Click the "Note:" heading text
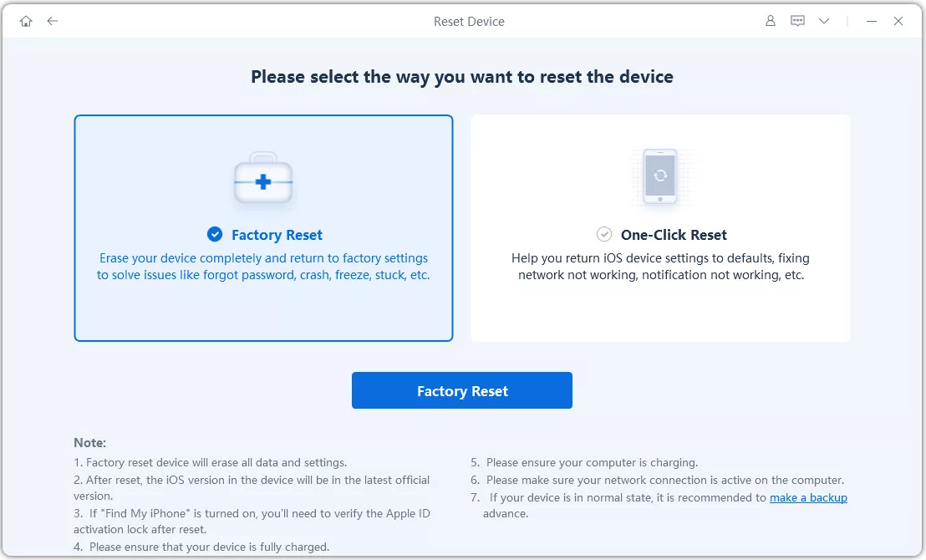The height and width of the screenshot is (560, 926). [x=90, y=443]
